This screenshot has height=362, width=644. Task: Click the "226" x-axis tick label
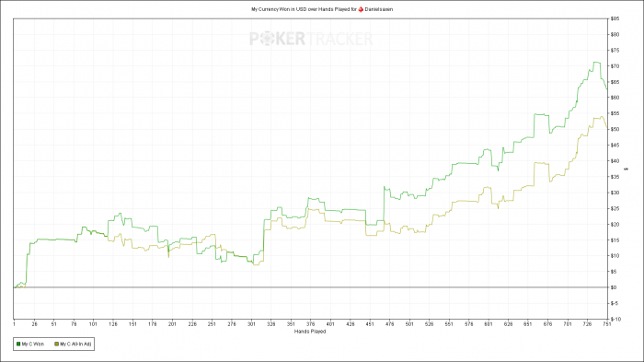(192, 324)
